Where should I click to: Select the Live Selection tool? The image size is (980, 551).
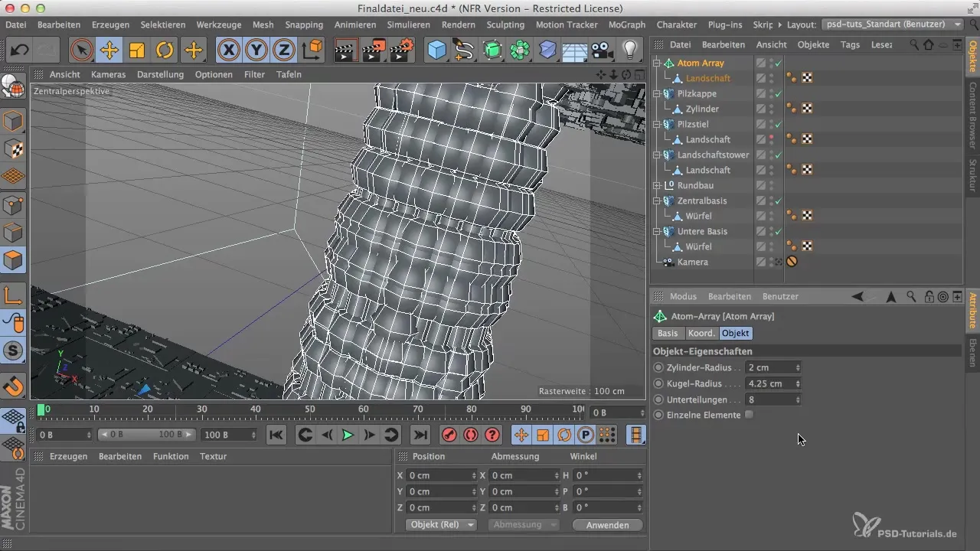pos(81,51)
